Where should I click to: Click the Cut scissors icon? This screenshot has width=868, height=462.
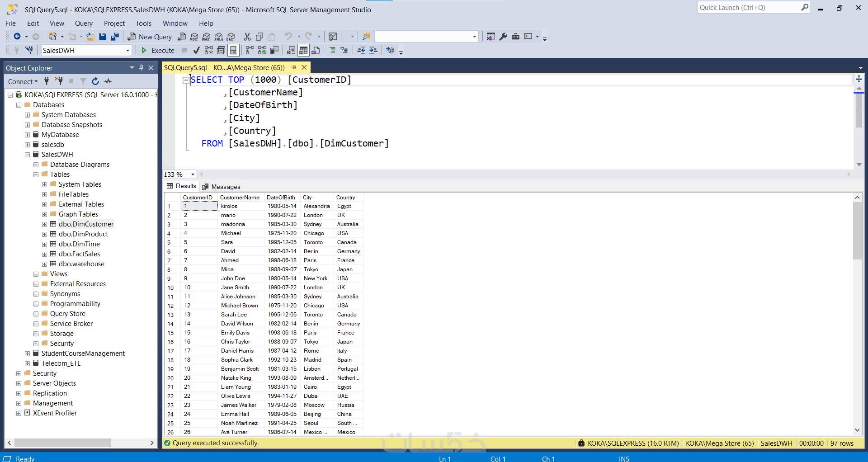[247, 37]
